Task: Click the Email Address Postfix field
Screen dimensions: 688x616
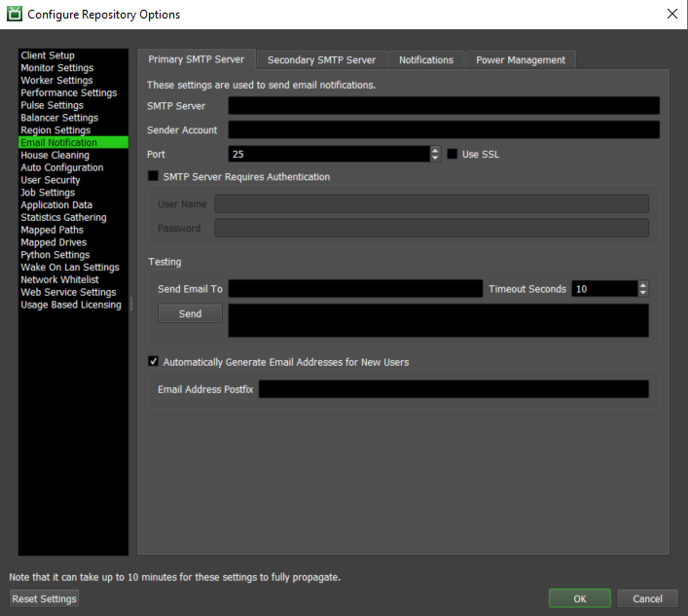Action: 453,389
